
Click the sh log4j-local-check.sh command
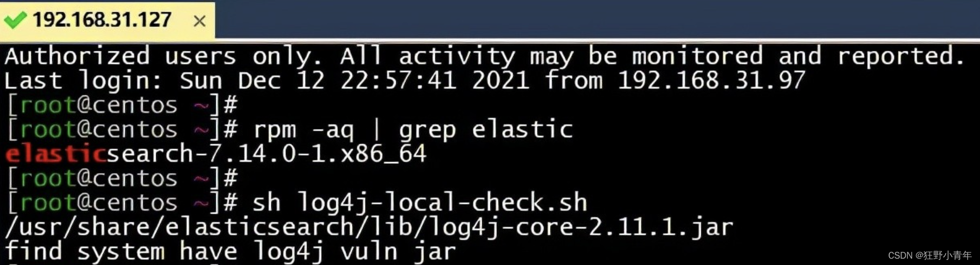pos(420,202)
